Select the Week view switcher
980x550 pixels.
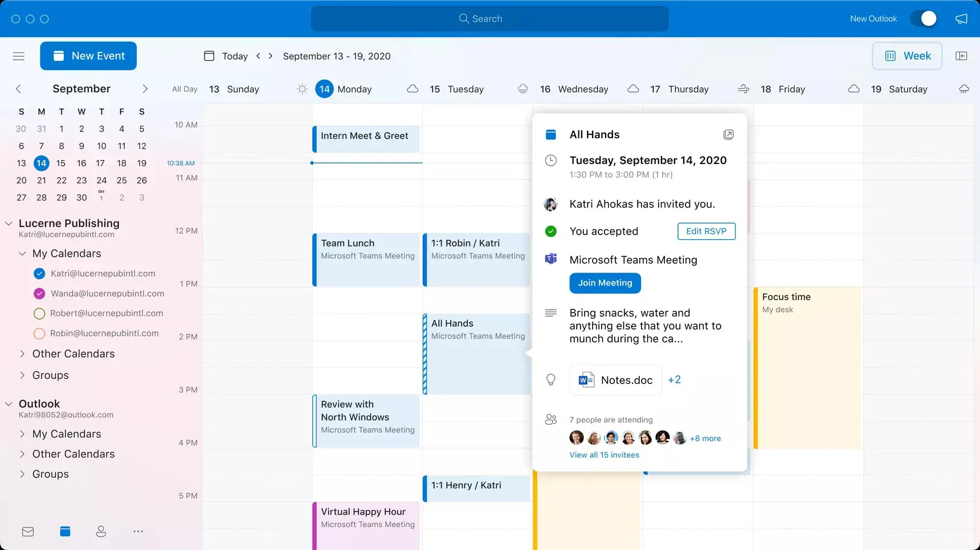click(907, 56)
